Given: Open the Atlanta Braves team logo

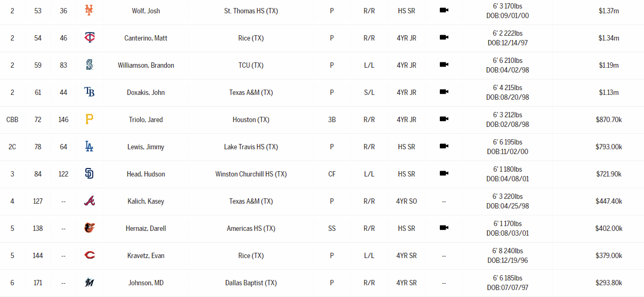Looking at the screenshot, I should [x=89, y=201].
